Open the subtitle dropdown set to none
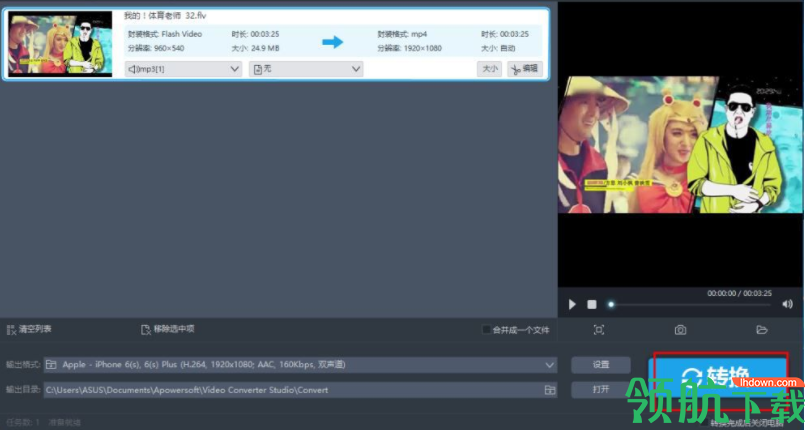The height and width of the screenshot is (430, 805). [306, 69]
